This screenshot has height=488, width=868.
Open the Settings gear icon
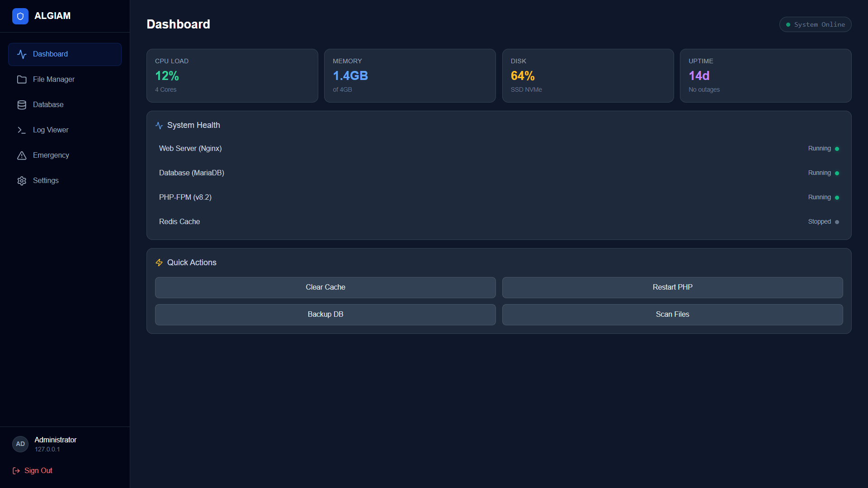click(x=22, y=181)
